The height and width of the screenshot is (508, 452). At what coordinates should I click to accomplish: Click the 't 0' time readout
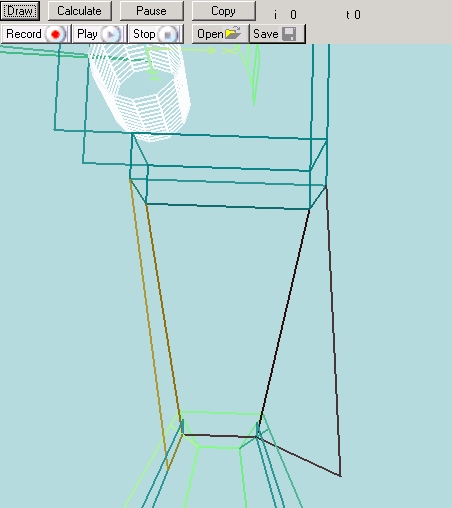[353, 15]
